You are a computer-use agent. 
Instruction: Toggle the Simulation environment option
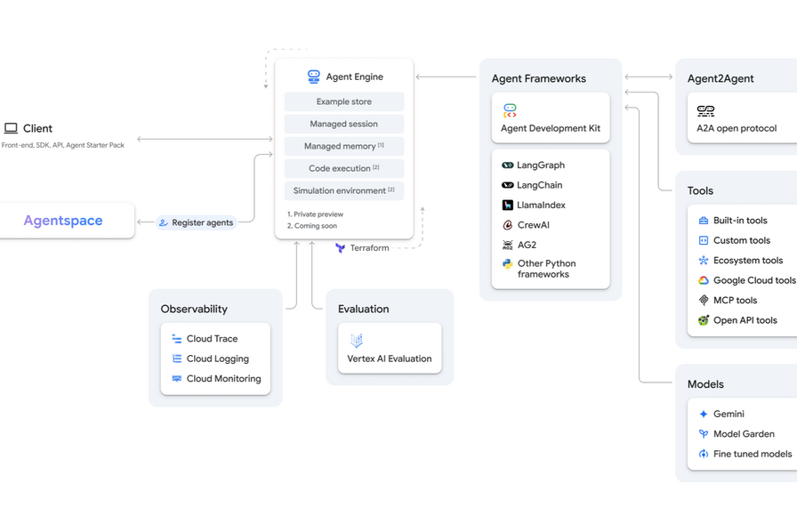point(343,190)
